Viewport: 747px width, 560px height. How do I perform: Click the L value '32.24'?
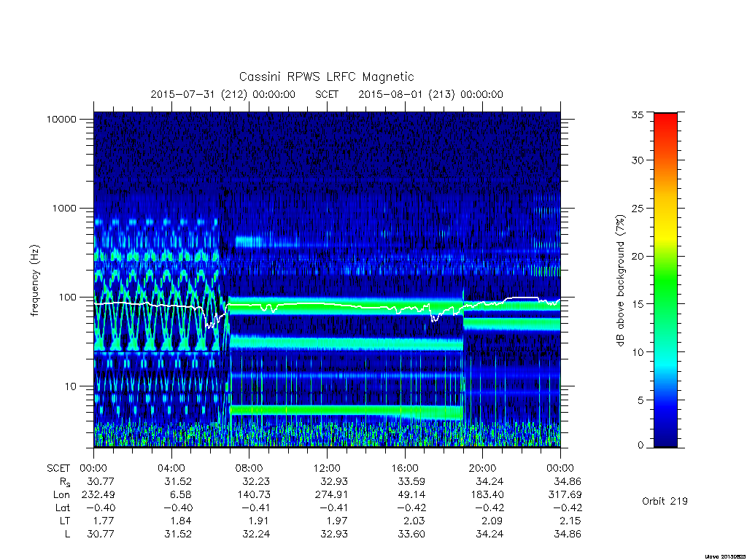click(x=256, y=534)
